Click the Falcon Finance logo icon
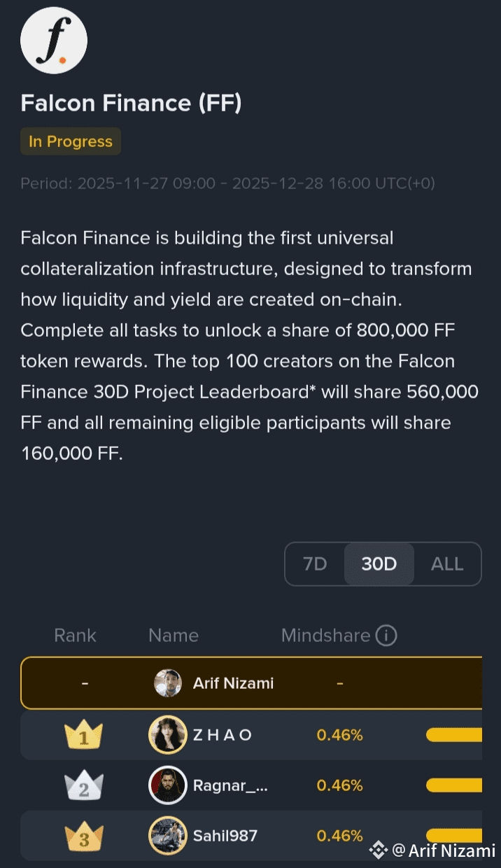This screenshot has width=501, height=868. tap(54, 40)
